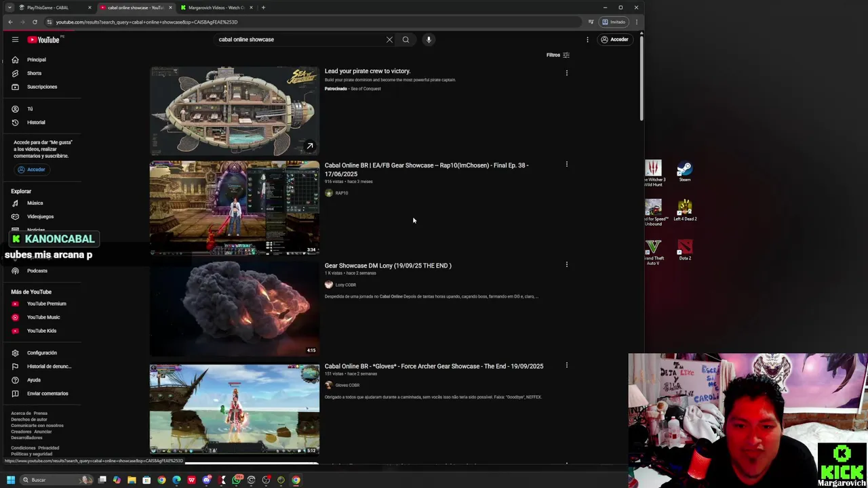Open the Invitado profile button
868x488 pixels.
tap(614, 22)
